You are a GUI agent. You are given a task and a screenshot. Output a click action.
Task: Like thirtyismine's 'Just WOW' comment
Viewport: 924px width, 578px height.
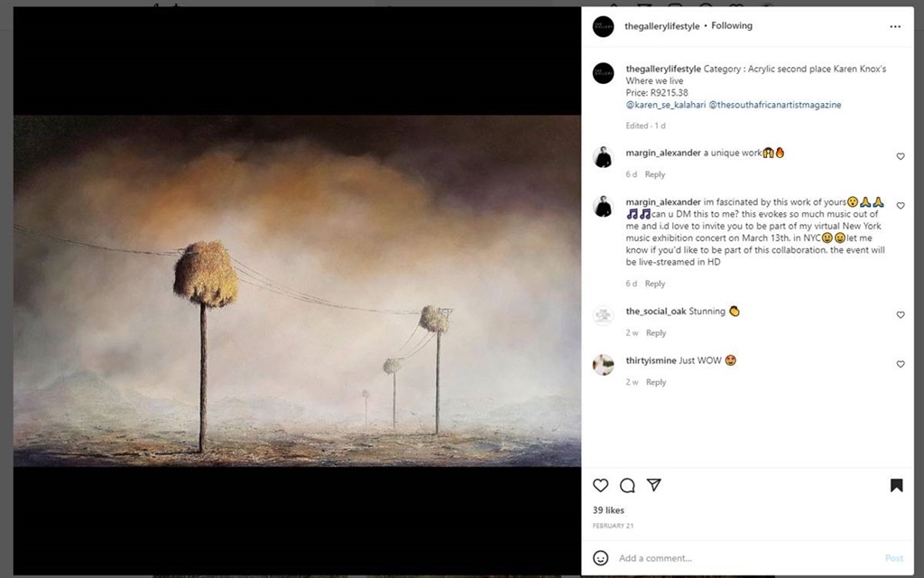(x=900, y=365)
